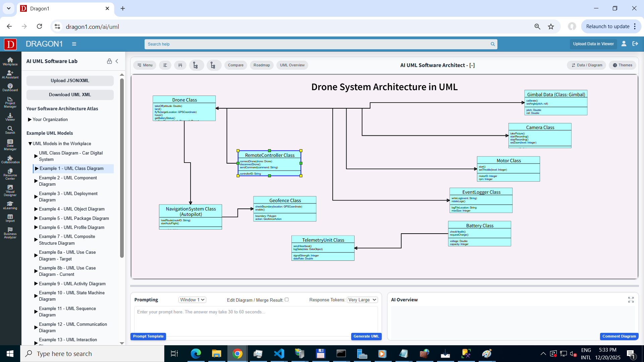This screenshot has width=644, height=362.
Task: Open the eLearning section
Action: pyautogui.click(x=10, y=205)
